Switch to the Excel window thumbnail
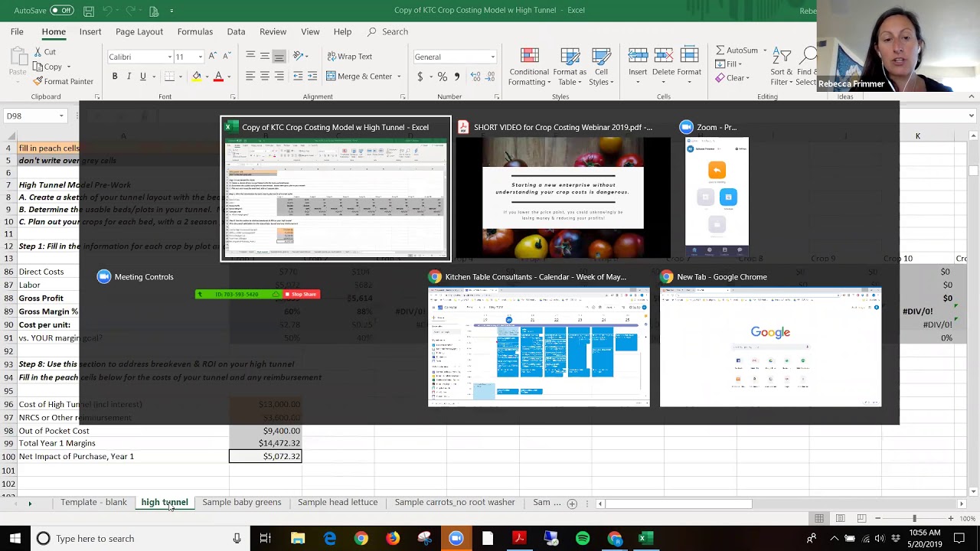Image resolution: width=980 pixels, height=551 pixels. 335,189
